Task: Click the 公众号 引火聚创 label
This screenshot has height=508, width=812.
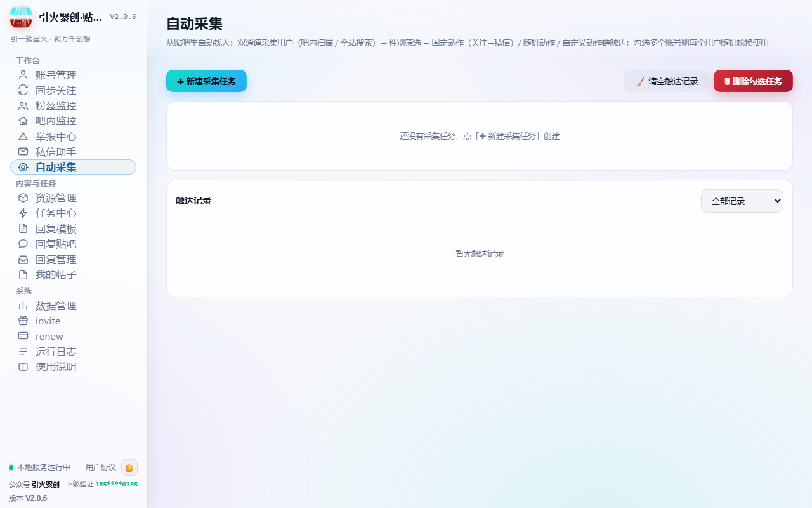Action: pyautogui.click(x=34, y=484)
